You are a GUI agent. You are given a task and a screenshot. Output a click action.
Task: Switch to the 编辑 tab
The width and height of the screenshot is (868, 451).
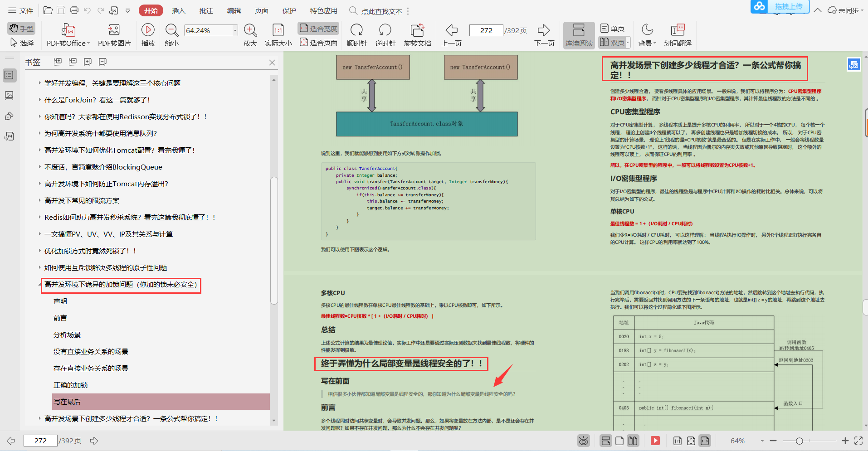[234, 10]
